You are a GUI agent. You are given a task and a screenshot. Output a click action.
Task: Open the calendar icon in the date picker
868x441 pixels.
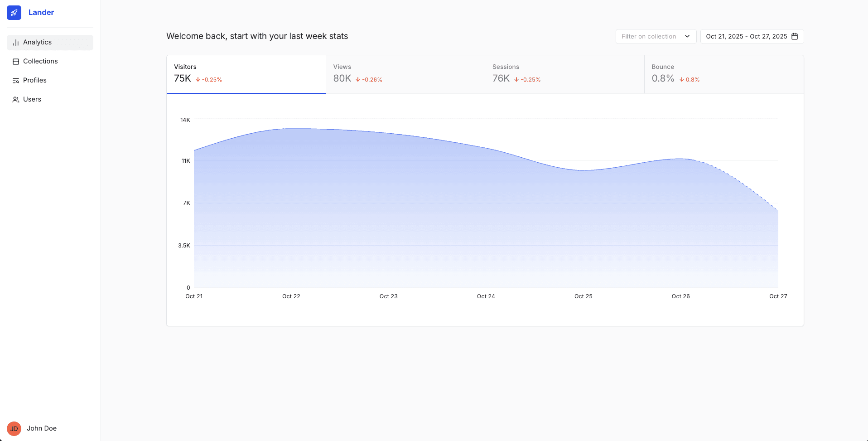coord(795,36)
